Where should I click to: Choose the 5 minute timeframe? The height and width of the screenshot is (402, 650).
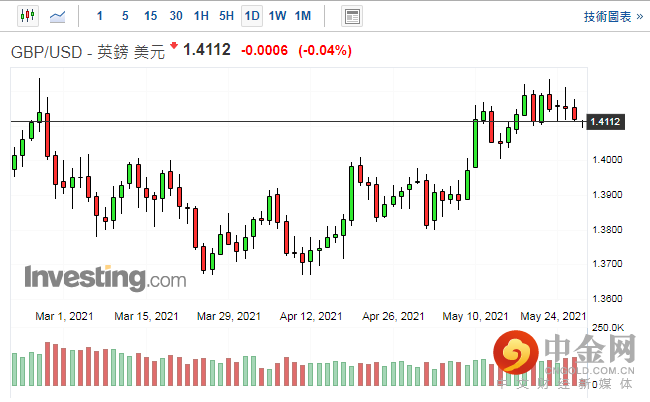point(125,16)
